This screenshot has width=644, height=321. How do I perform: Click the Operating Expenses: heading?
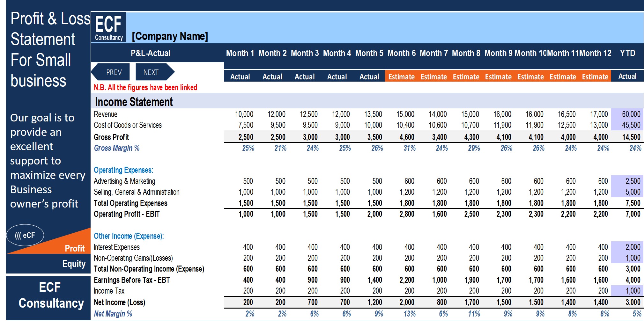tap(123, 170)
